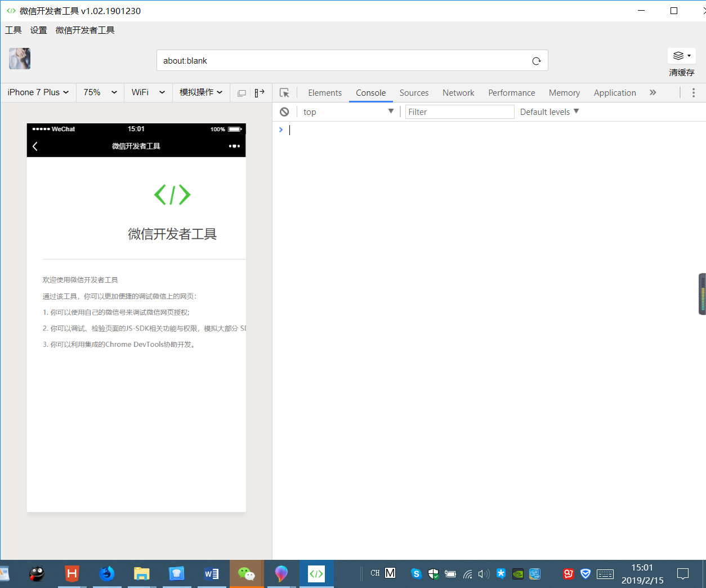This screenshot has width=706, height=588.
Task: Click the simulator back arrow
Action: [x=35, y=146]
